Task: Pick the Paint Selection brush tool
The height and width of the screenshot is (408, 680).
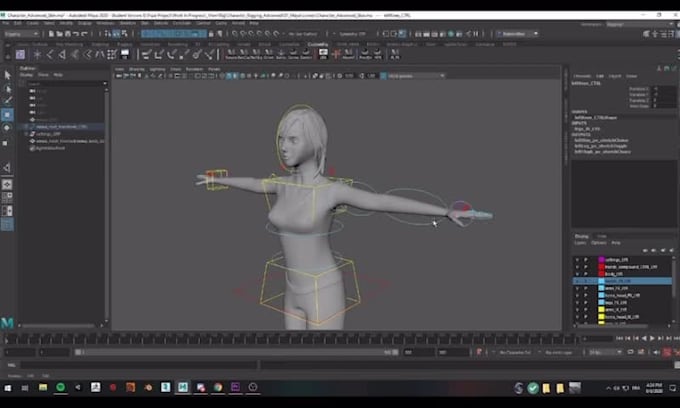Action: point(7,101)
